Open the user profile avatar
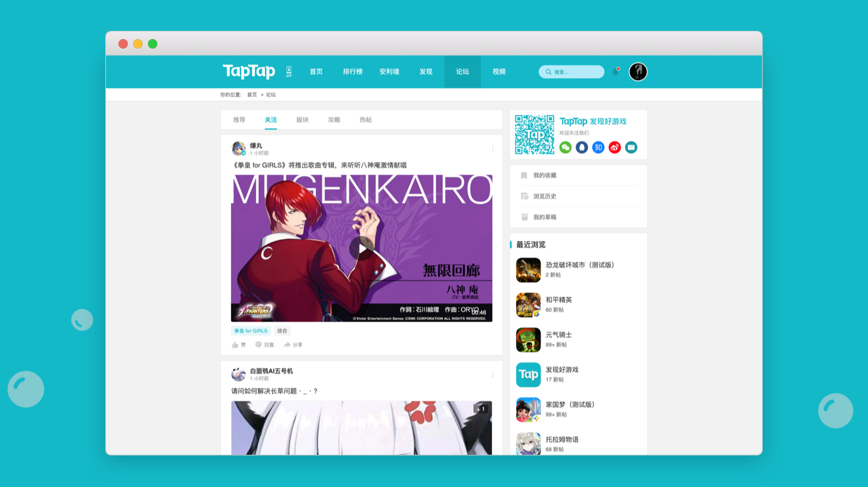Image resolution: width=868 pixels, height=487 pixels. point(638,72)
